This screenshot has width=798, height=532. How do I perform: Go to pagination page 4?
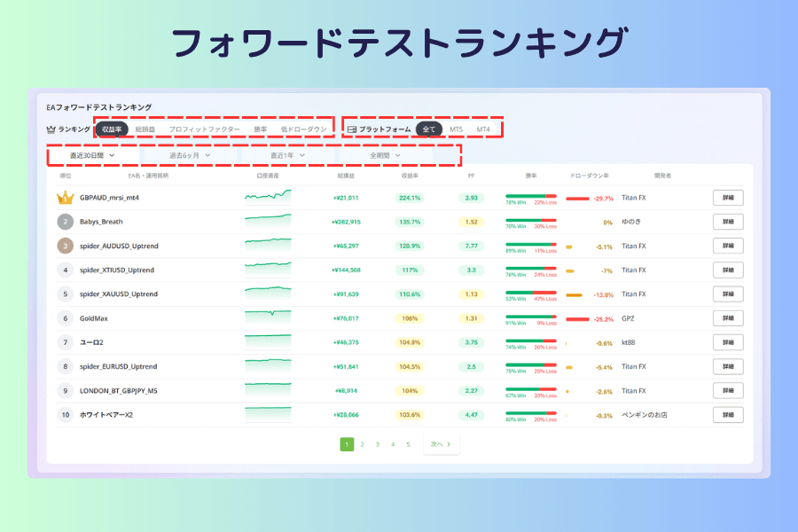click(x=393, y=444)
